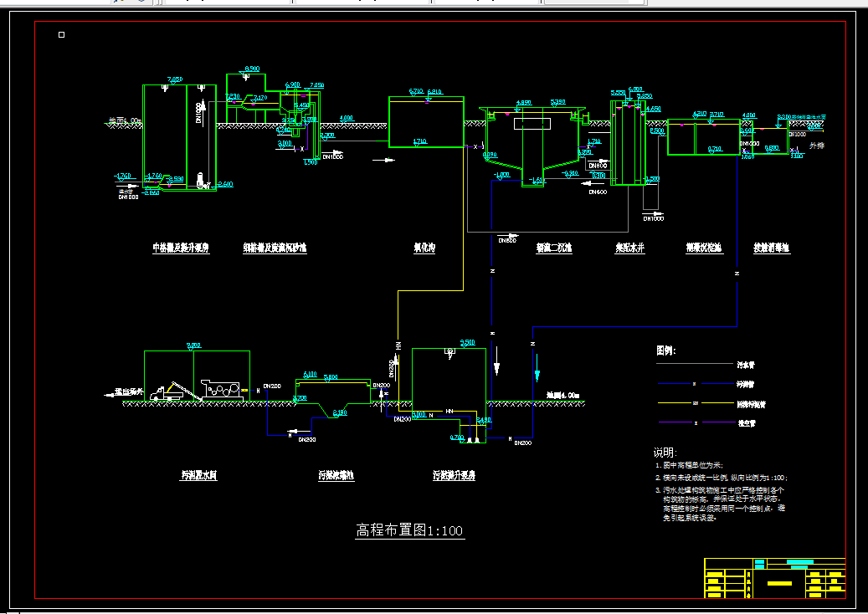Screen dimensions: 868x614
Task: Click the sludge truck symbol
Action: [167, 393]
